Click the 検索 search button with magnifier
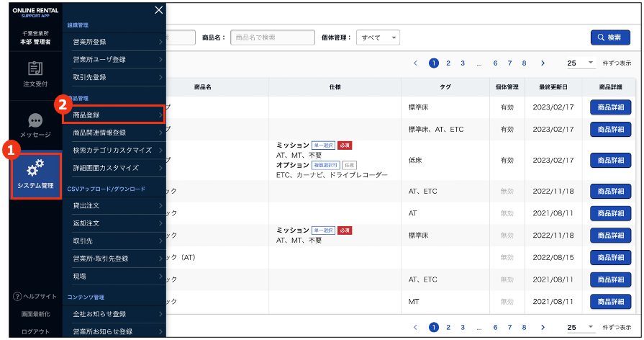This screenshot has height=340, width=644. (x=609, y=37)
